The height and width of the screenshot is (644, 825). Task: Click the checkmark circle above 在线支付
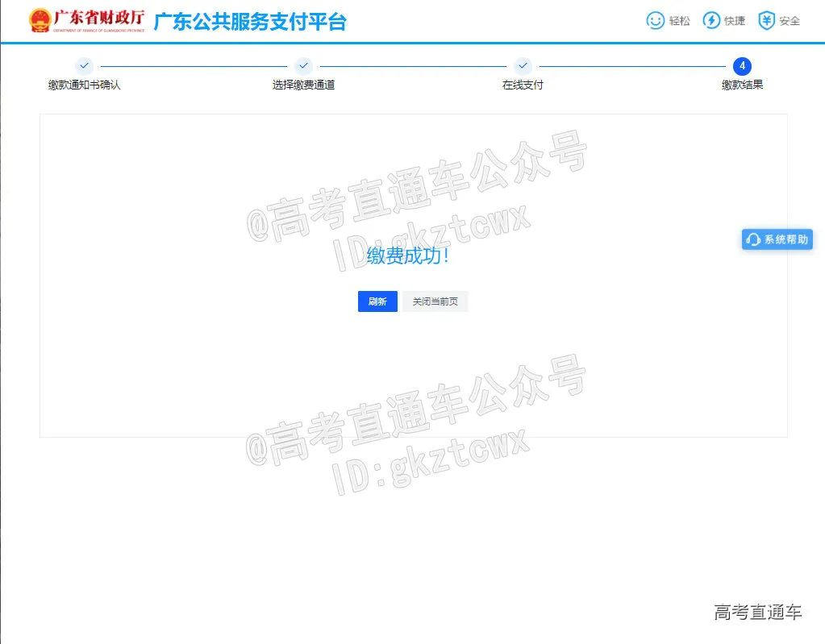523,66
